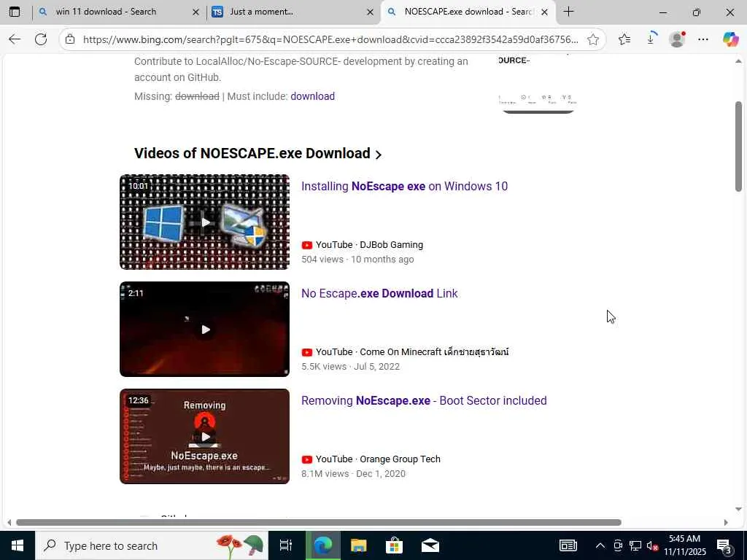Click '8.1M views · Dec 1, 2020' text
747x560 pixels.
pyautogui.click(x=353, y=474)
